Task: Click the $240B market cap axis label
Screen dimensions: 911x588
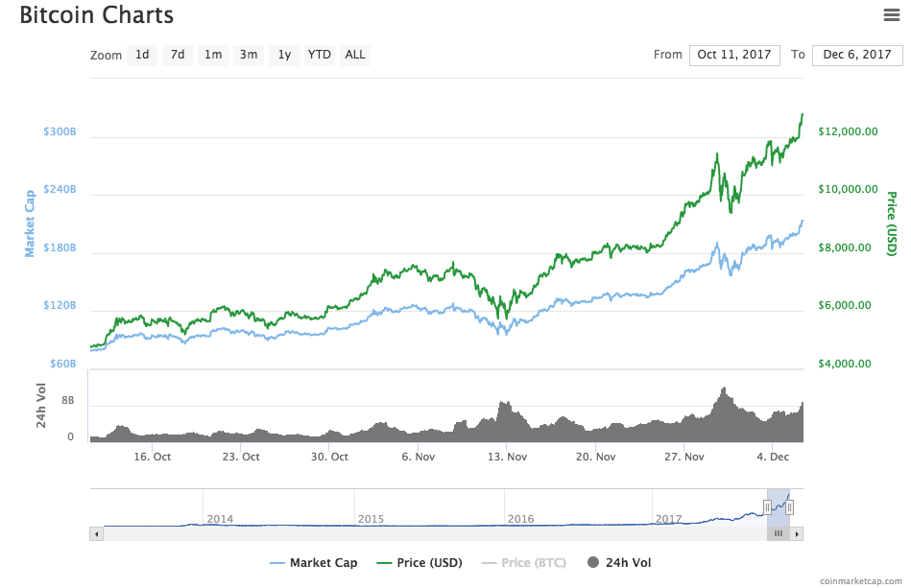Action: point(60,189)
